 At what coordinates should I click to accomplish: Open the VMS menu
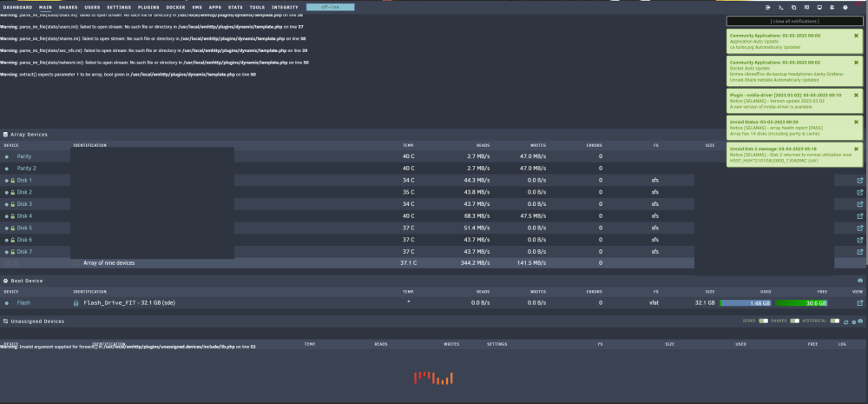[x=197, y=7]
